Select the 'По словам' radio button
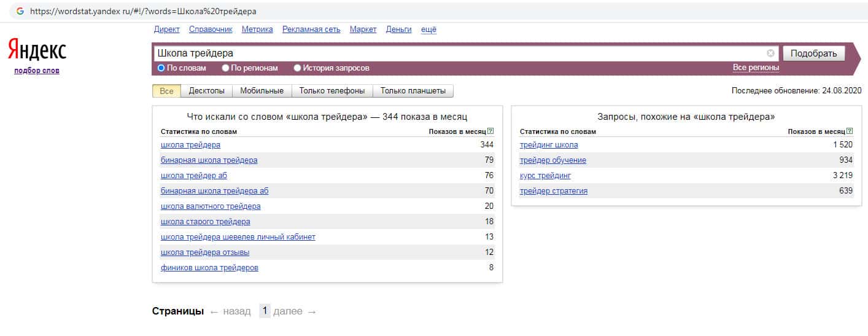Viewport: 868px width, 336px height. tap(161, 68)
